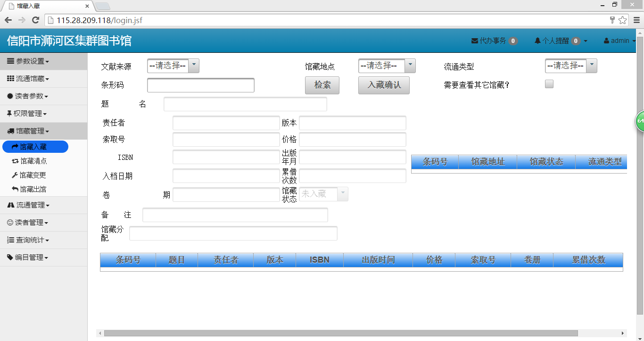Click the 条形码 input field

pos(201,85)
